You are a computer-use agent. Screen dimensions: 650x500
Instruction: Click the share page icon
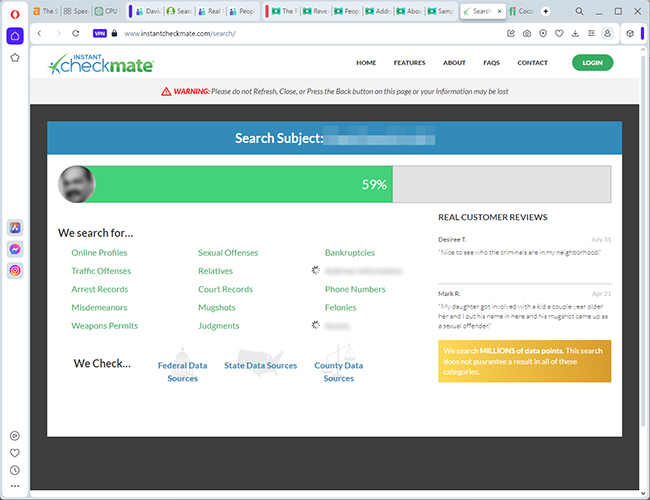511,34
